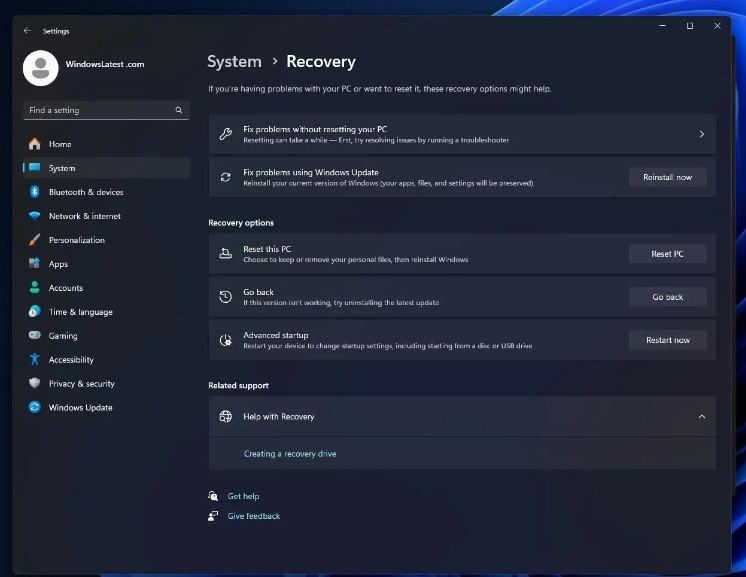
Task: Select Time & language label
Action: 80,312
